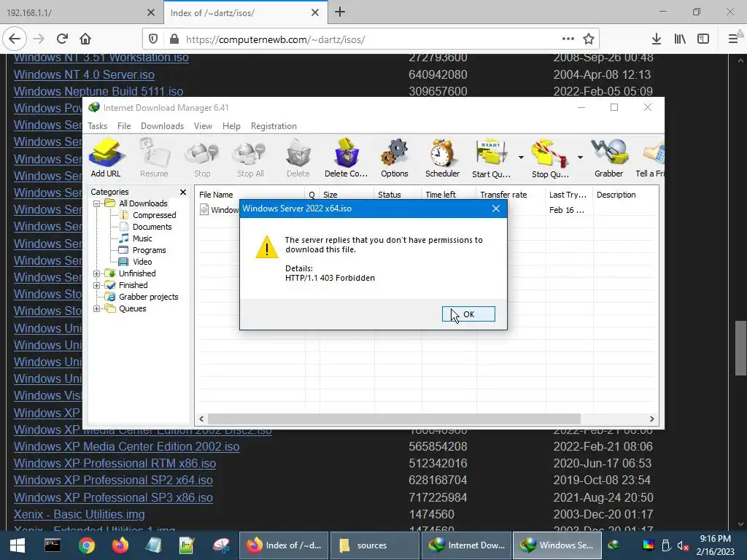Sort by Description column header
747x560 pixels.
pyautogui.click(x=625, y=194)
